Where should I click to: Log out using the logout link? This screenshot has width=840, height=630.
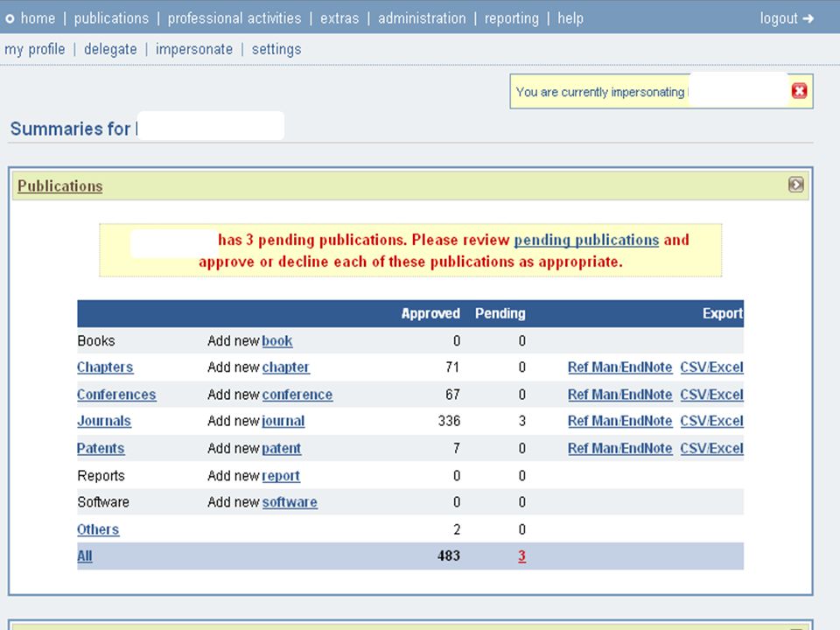tap(779, 18)
